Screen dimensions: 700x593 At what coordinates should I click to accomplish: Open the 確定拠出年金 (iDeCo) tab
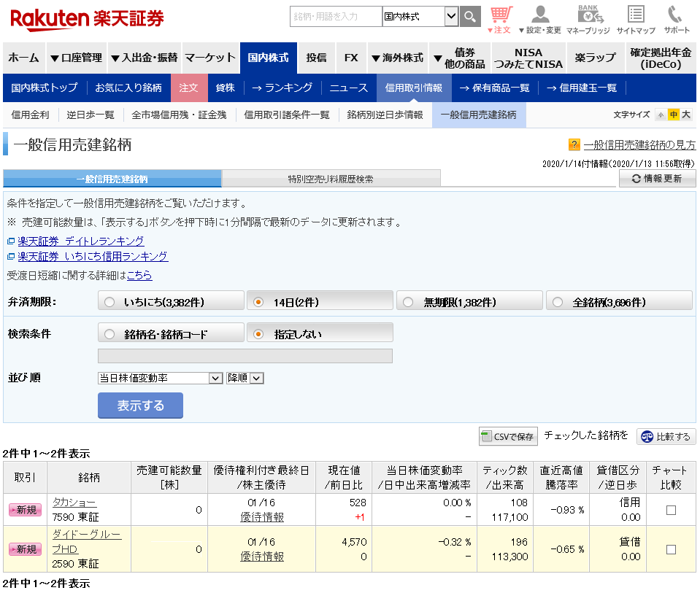661,58
